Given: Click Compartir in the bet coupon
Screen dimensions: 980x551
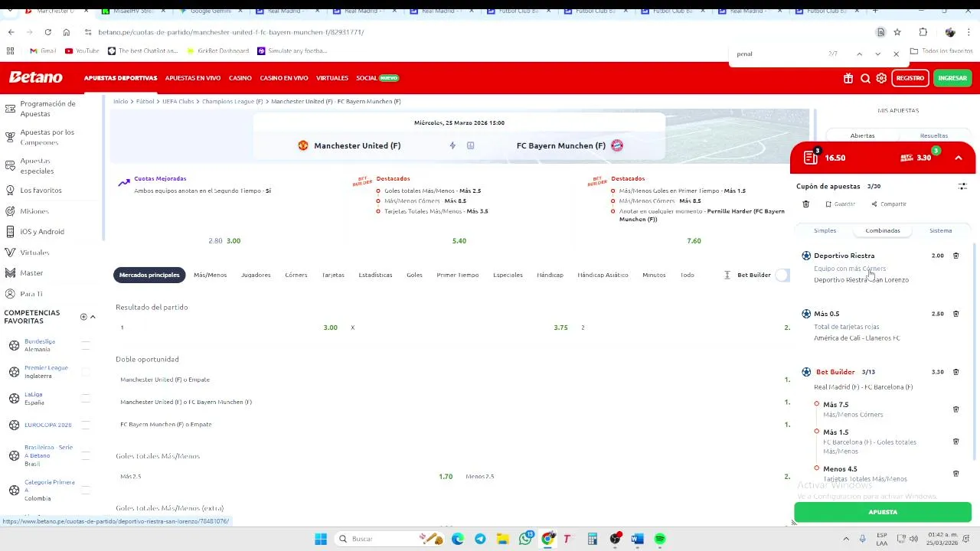Looking at the screenshot, I should pos(889,204).
